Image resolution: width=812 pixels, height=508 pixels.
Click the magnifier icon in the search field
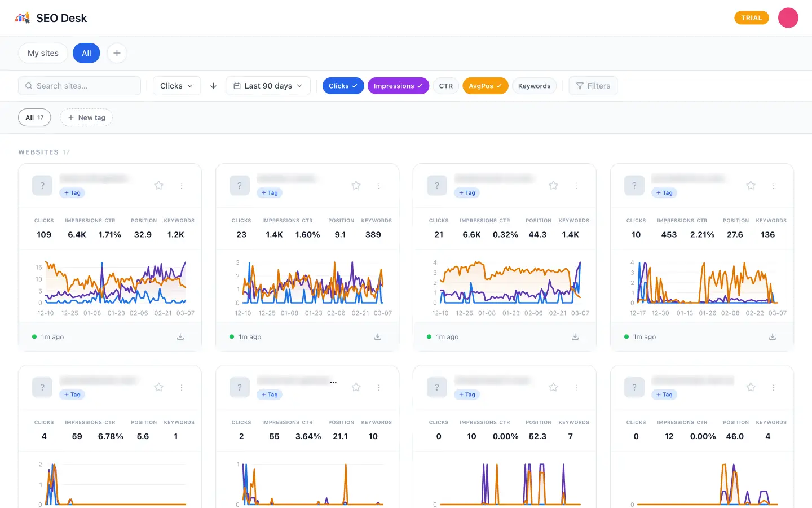[29, 85]
